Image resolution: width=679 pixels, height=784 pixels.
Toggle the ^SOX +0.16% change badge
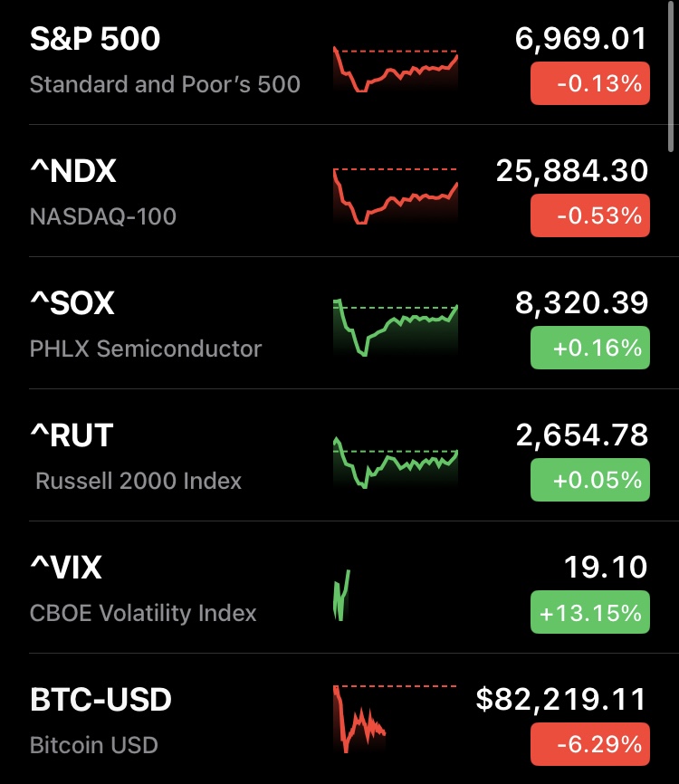pyautogui.click(x=589, y=349)
